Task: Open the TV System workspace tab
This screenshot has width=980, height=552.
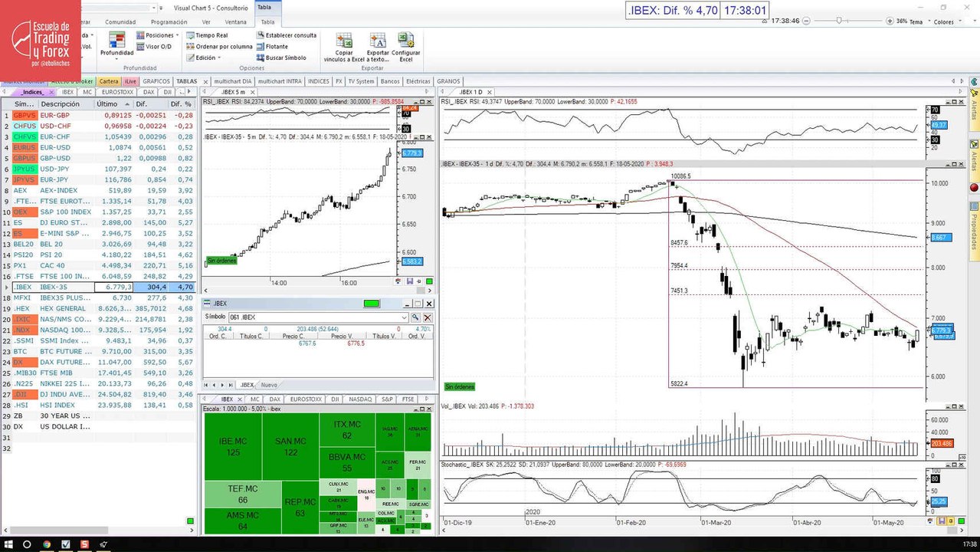Action: [x=361, y=81]
